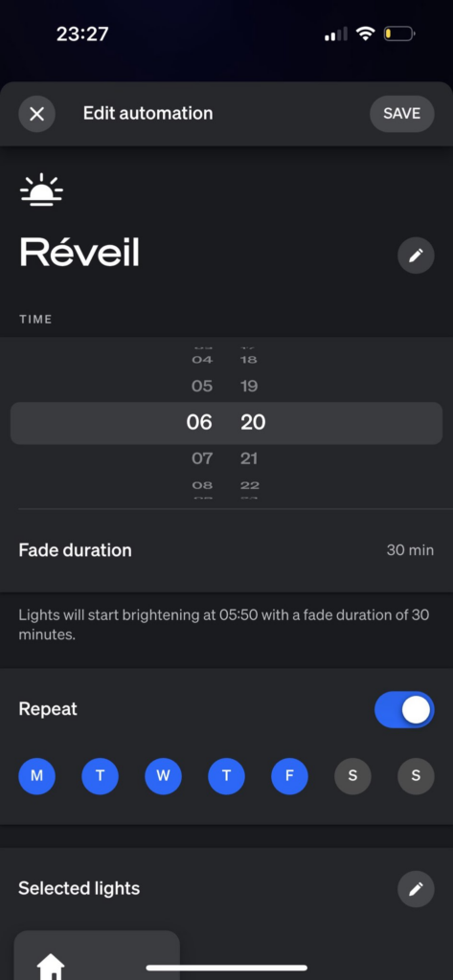Tap the battery icon in status bar
Viewport: 453px width, 980px height.
click(x=399, y=33)
